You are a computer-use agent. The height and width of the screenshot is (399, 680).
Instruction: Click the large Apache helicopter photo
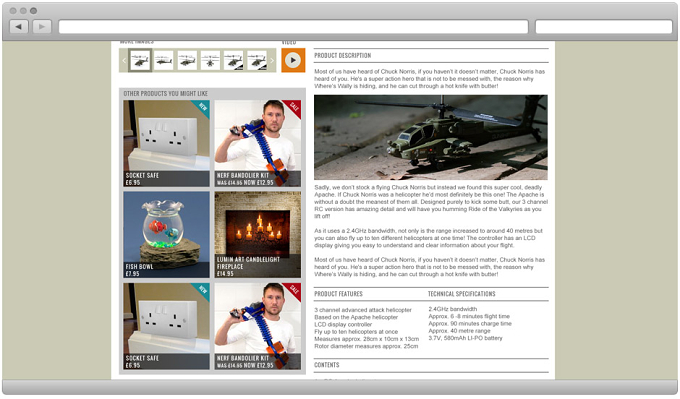coord(431,137)
